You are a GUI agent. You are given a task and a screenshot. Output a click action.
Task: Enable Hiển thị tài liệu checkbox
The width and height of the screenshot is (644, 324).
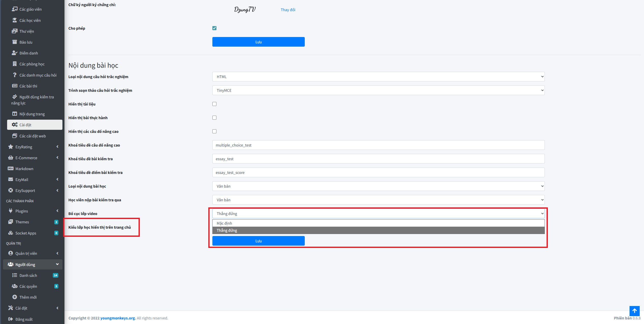[x=214, y=104]
